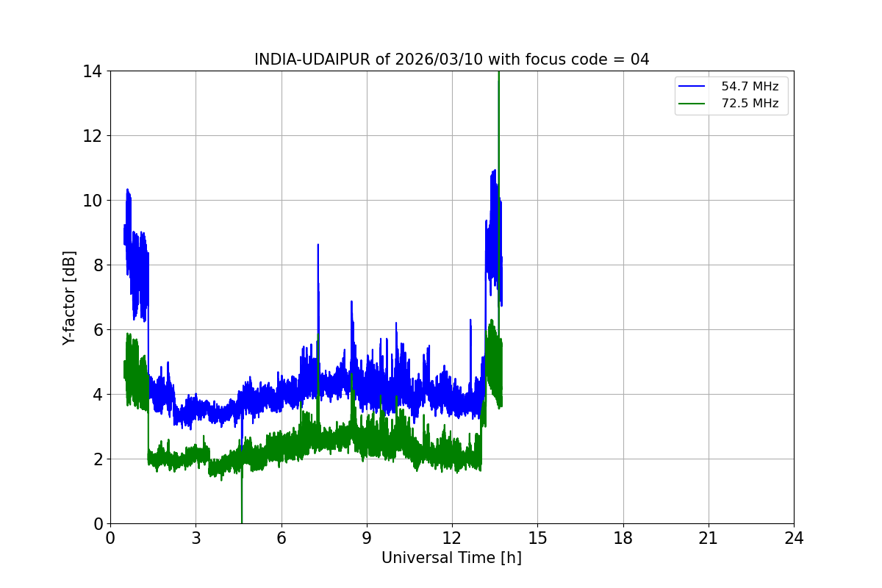Click y-axis tick label 14
The height and width of the screenshot is (588, 882).
click(93, 71)
